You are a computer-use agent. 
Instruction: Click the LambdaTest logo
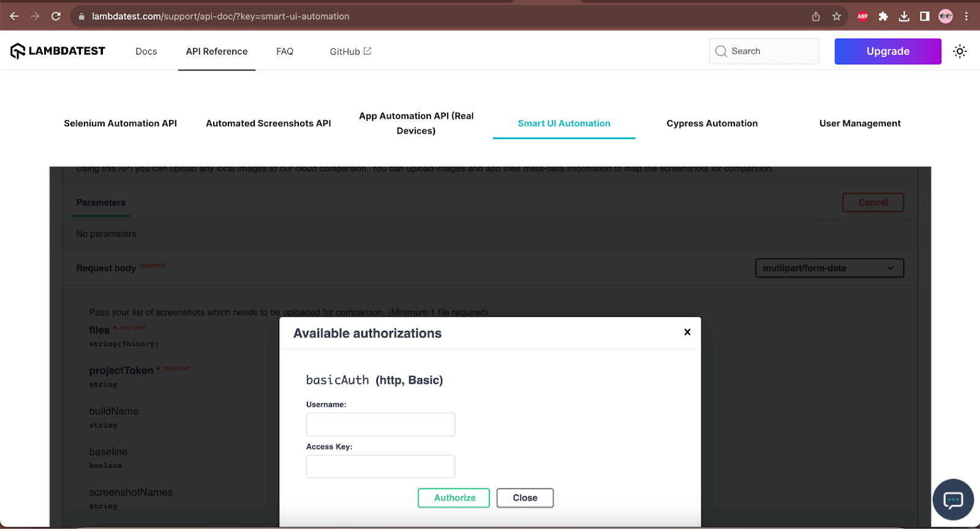pyautogui.click(x=58, y=51)
